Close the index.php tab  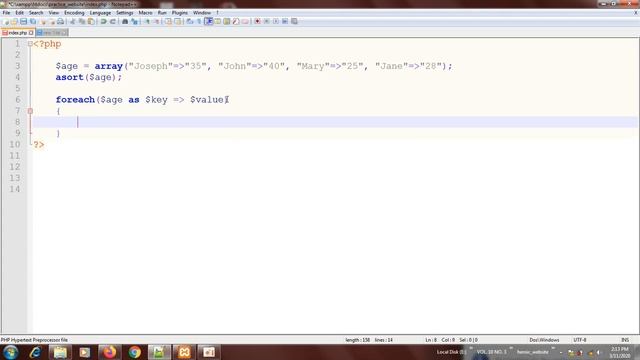click(x=31, y=32)
